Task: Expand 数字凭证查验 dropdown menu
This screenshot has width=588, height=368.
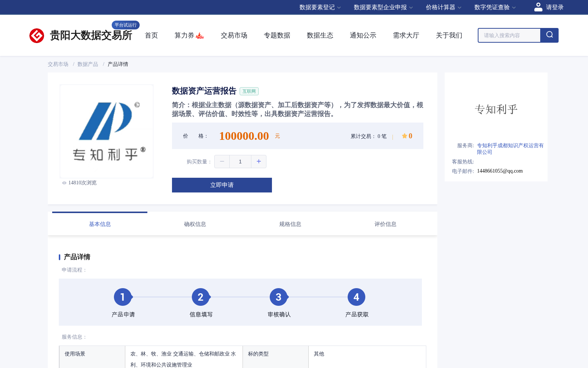Action: point(495,7)
